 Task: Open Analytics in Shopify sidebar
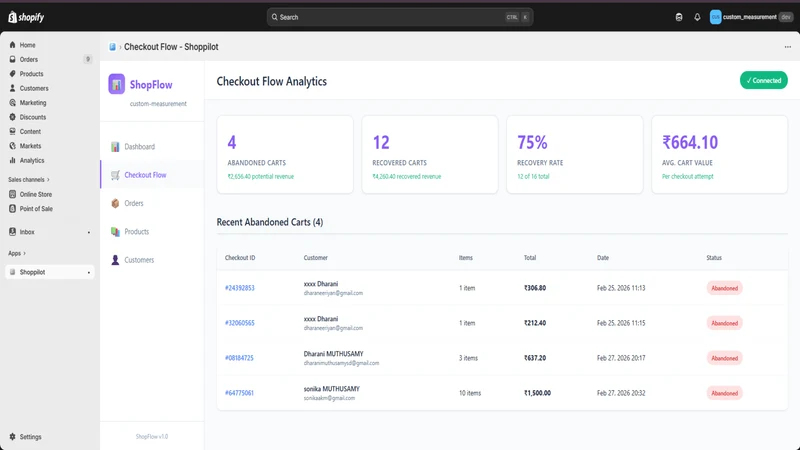32,160
